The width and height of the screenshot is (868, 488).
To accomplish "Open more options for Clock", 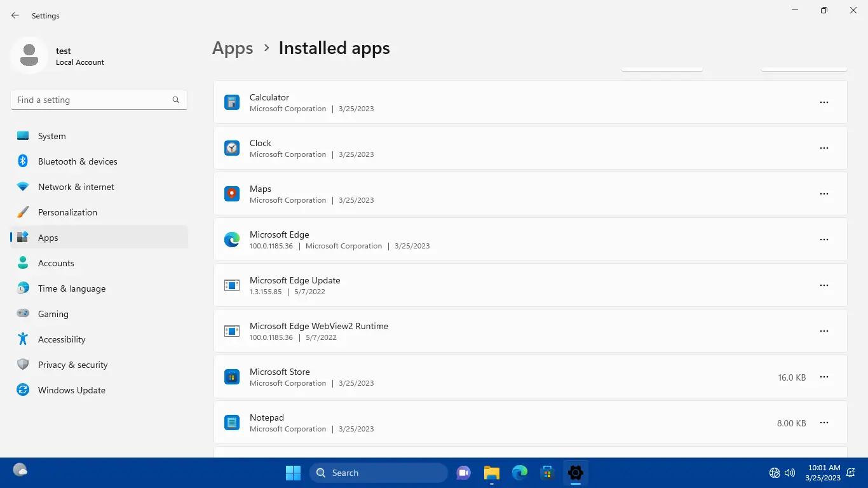I will 824,148.
